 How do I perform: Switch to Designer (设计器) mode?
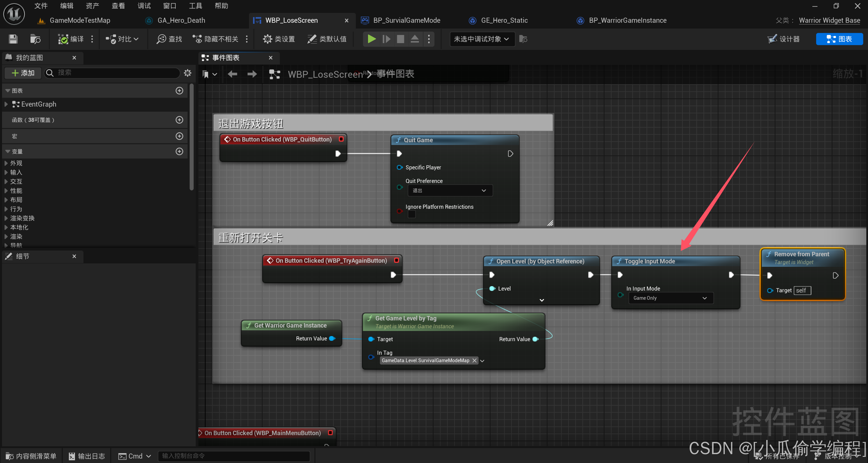784,39
